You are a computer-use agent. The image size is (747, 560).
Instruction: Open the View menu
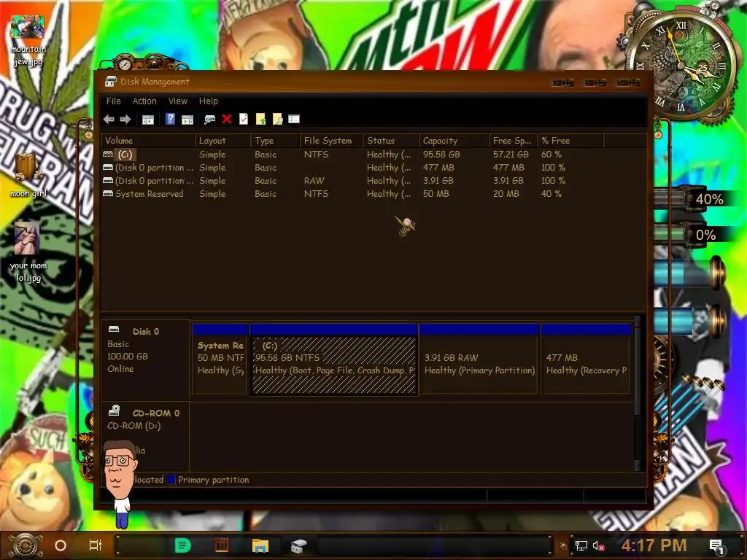[178, 101]
